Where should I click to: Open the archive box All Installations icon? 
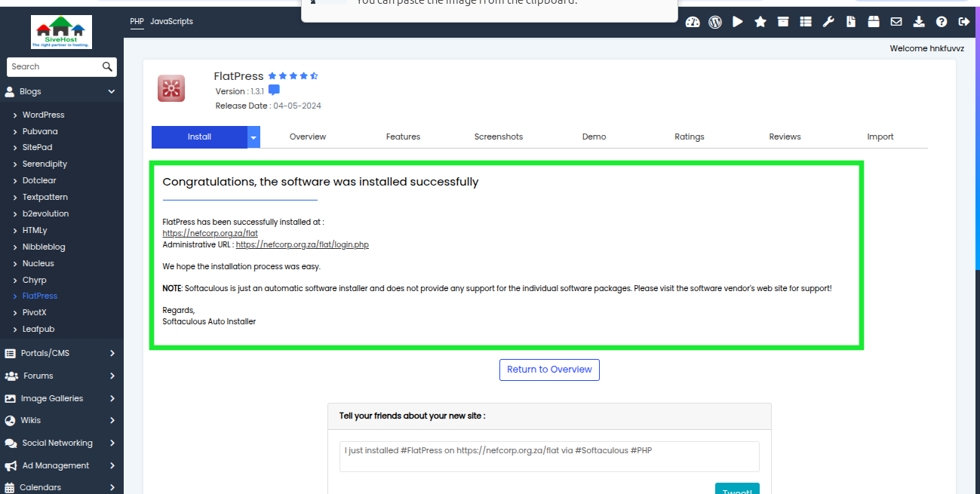[783, 22]
